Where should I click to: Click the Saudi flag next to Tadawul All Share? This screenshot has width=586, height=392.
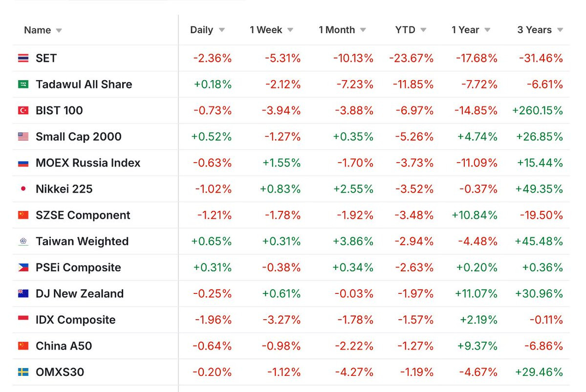[23, 84]
